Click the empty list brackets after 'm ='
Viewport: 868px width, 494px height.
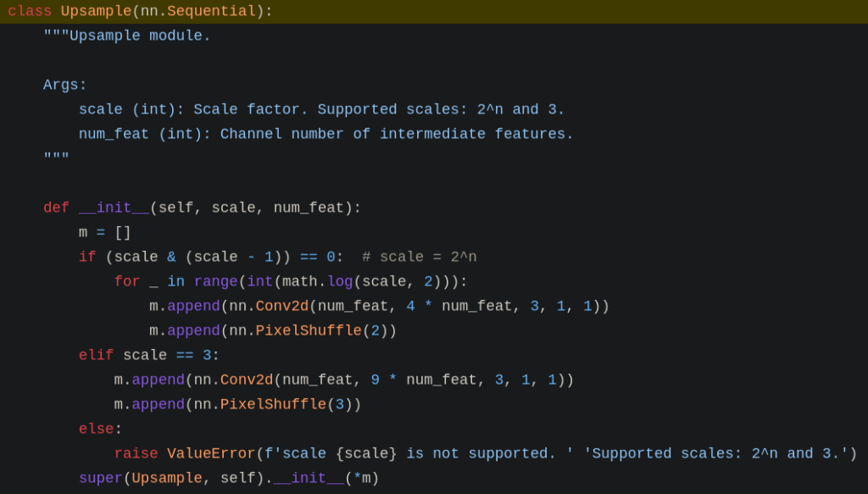pyautogui.click(x=123, y=232)
